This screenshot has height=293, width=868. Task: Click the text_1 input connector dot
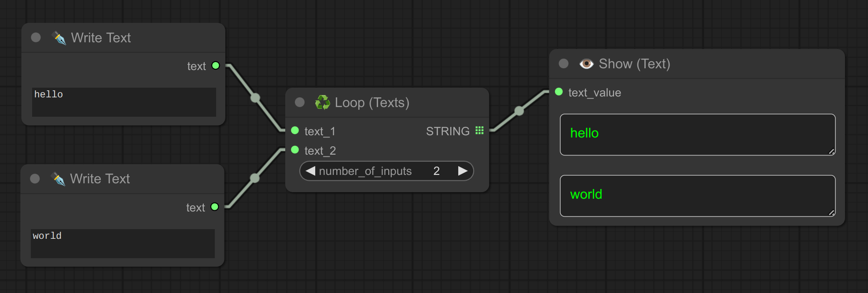pyautogui.click(x=295, y=130)
